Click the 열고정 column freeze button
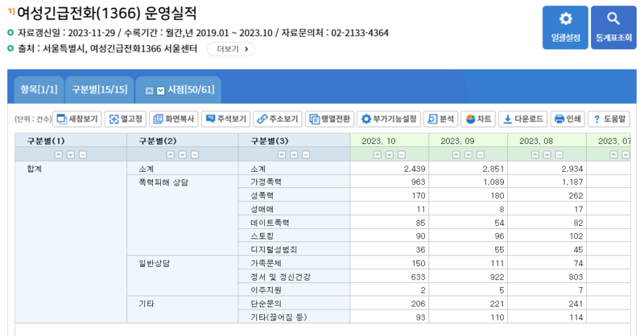The image size is (644, 336). 125,119
